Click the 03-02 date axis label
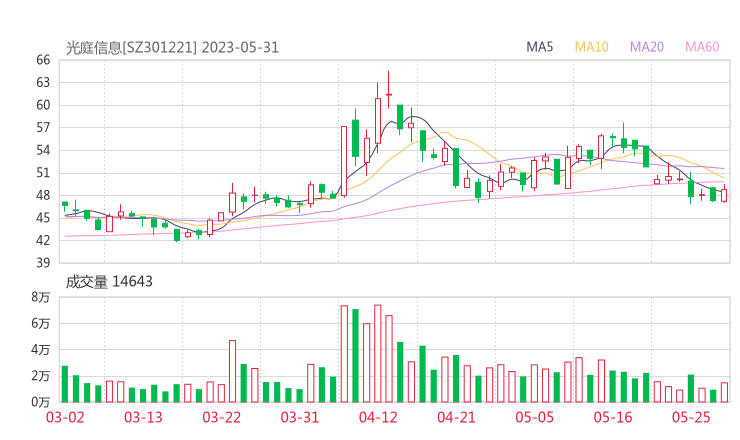740x440 pixels. pos(65,417)
